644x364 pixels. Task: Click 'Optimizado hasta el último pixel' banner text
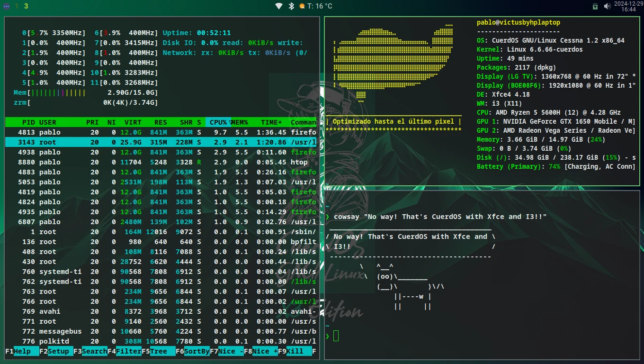point(394,121)
